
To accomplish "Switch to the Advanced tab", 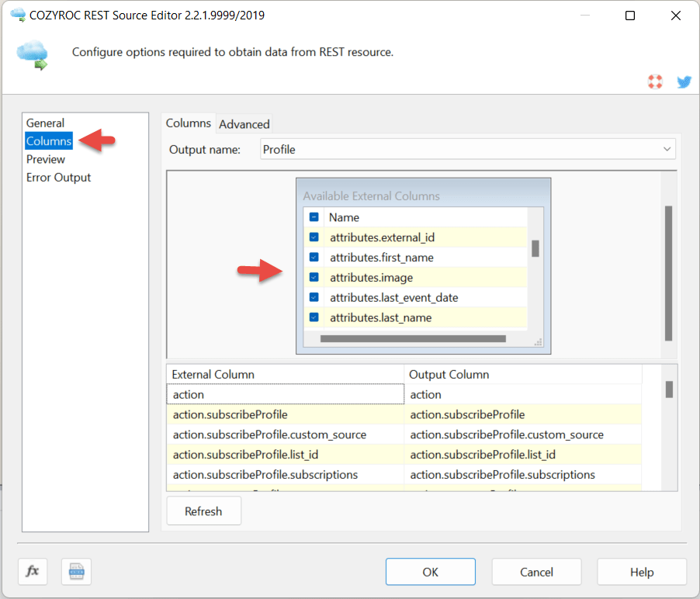I will click(x=244, y=124).
